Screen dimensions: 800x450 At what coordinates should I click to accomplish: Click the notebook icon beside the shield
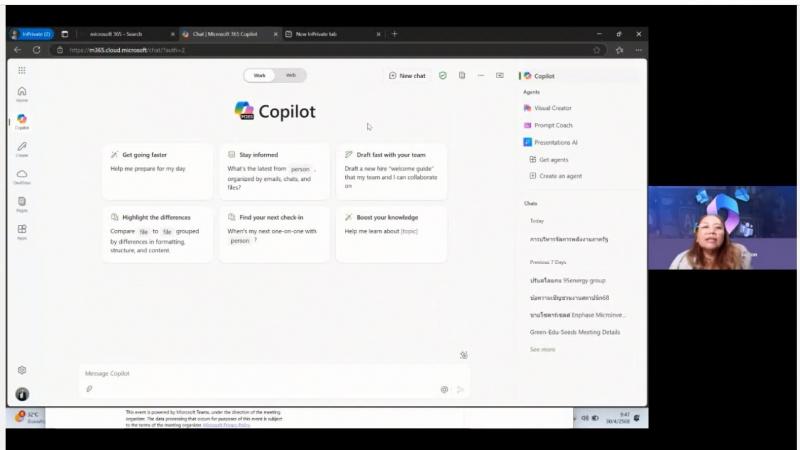462,76
